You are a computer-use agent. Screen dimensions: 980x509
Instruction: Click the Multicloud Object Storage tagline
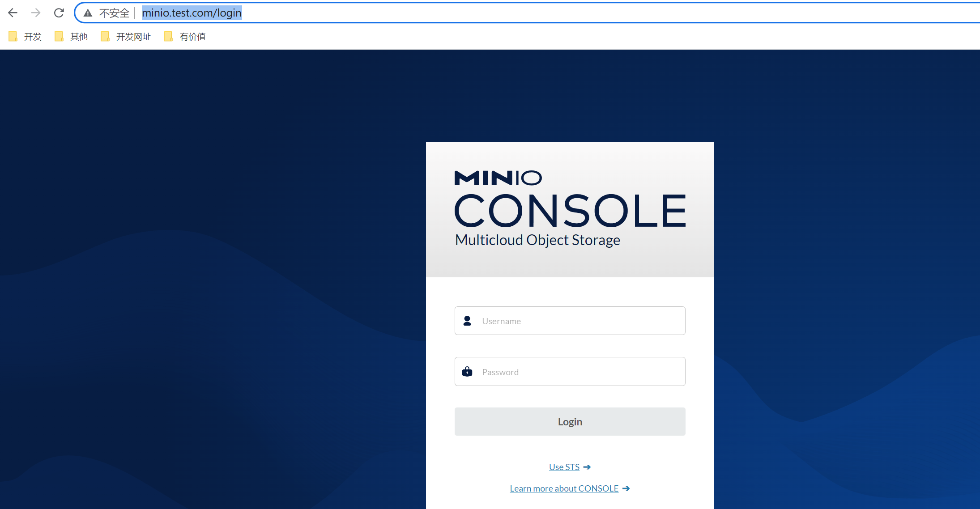click(537, 240)
